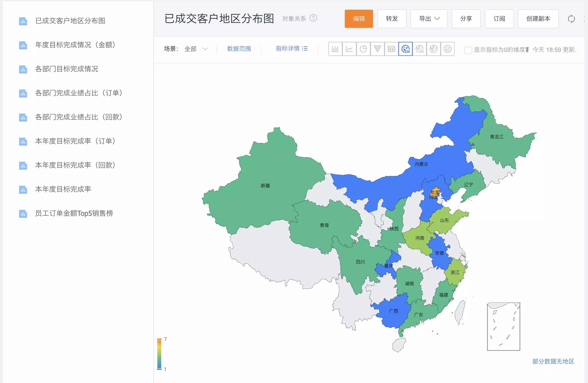
Task: Click chart icon beside 本年度目标完成率（订单）
Action: 23,141
